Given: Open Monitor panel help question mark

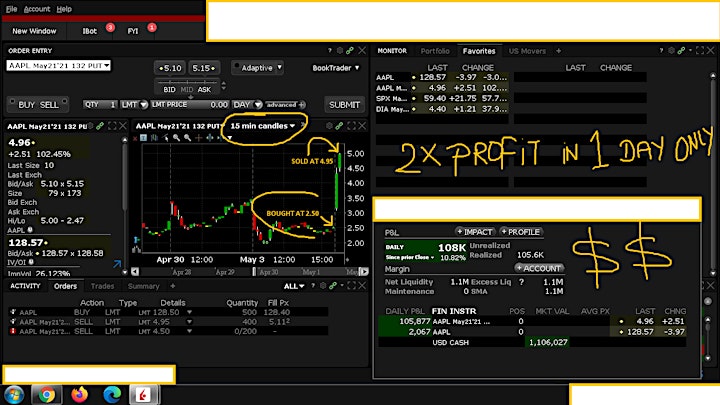Looking at the screenshot, I should [x=661, y=51].
